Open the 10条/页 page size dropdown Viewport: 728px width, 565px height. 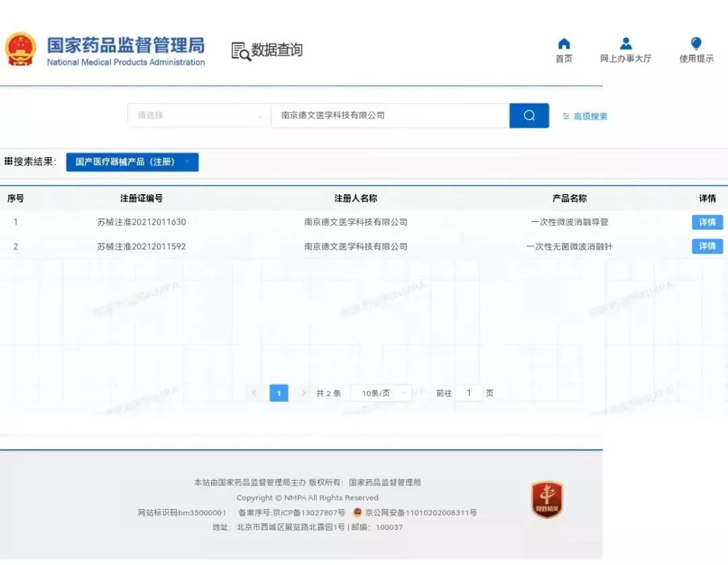click(382, 392)
